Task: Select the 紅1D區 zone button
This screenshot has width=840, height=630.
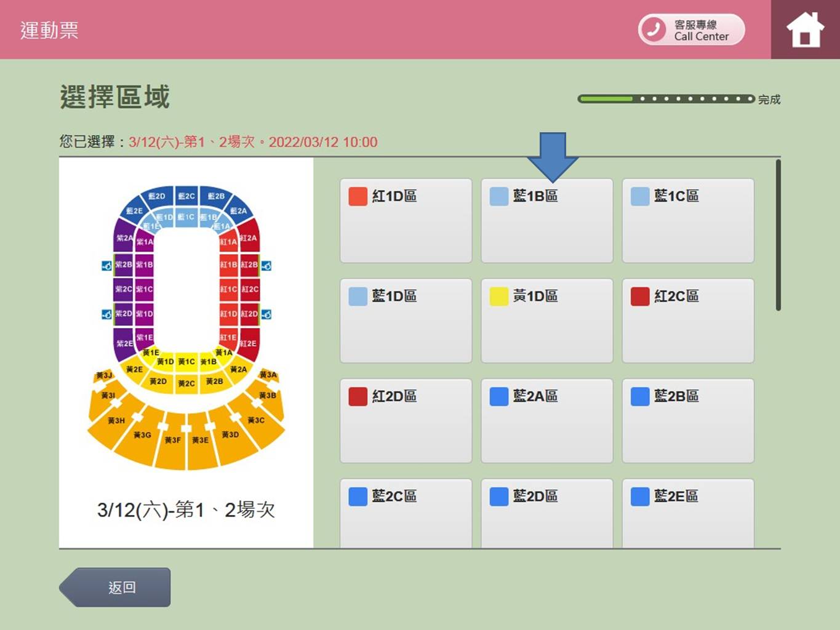Action: (x=406, y=220)
